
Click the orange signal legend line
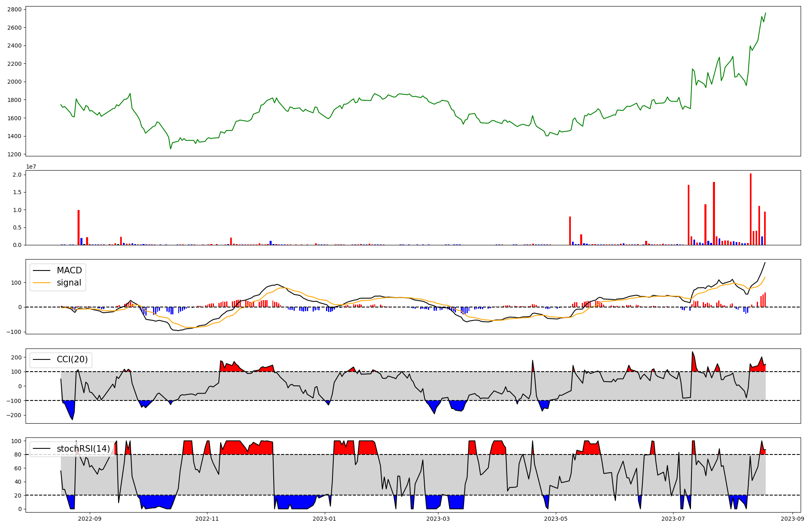41,283
